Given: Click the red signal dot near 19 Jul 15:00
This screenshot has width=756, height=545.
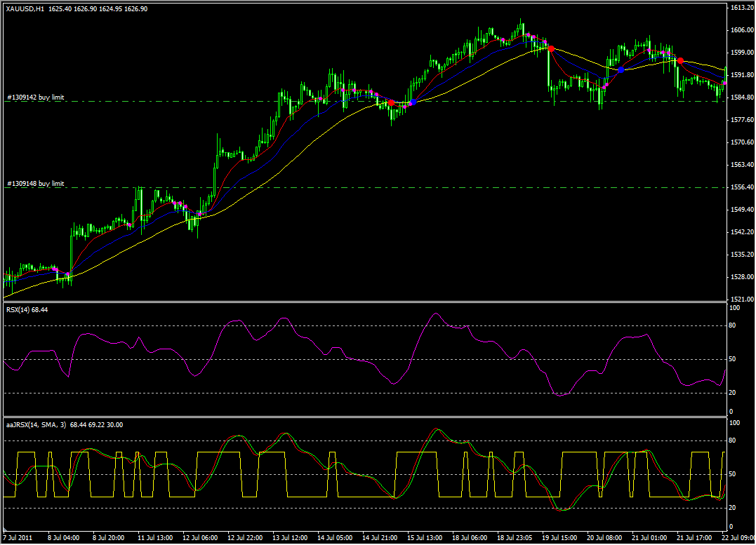Looking at the screenshot, I should (x=551, y=48).
